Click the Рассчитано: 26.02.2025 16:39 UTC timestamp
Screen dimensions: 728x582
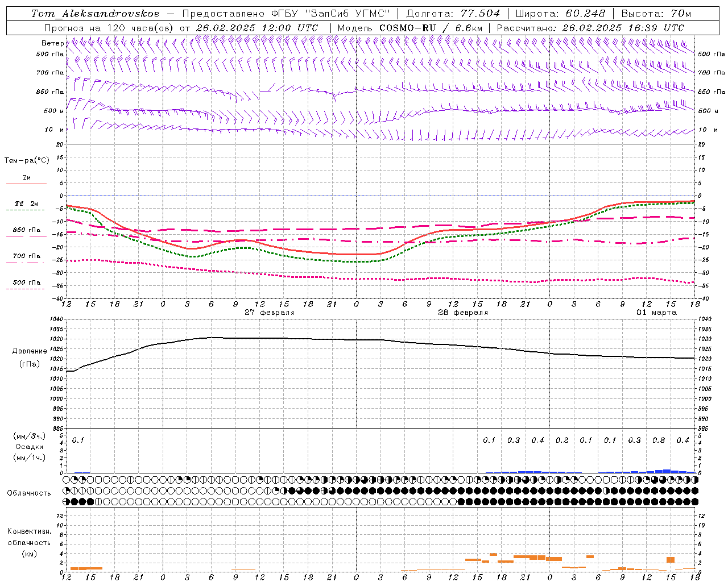(x=590, y=28)
